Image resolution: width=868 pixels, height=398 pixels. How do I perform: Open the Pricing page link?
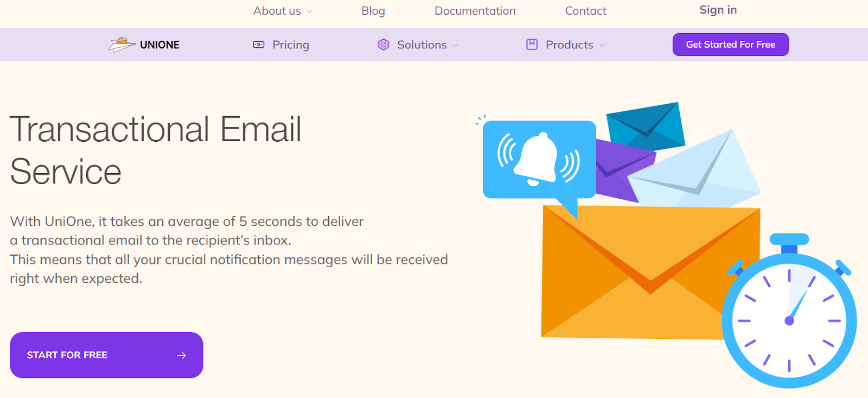(x=290, y=45)
